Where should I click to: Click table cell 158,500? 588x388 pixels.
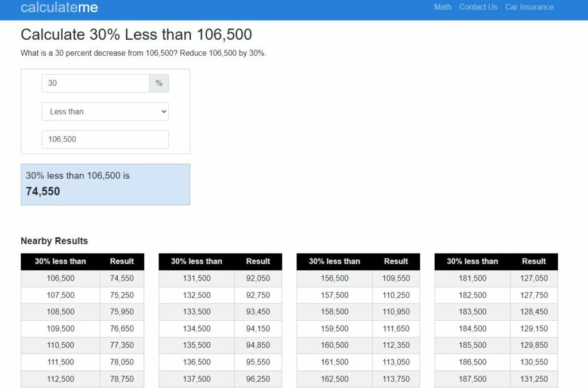335,312
